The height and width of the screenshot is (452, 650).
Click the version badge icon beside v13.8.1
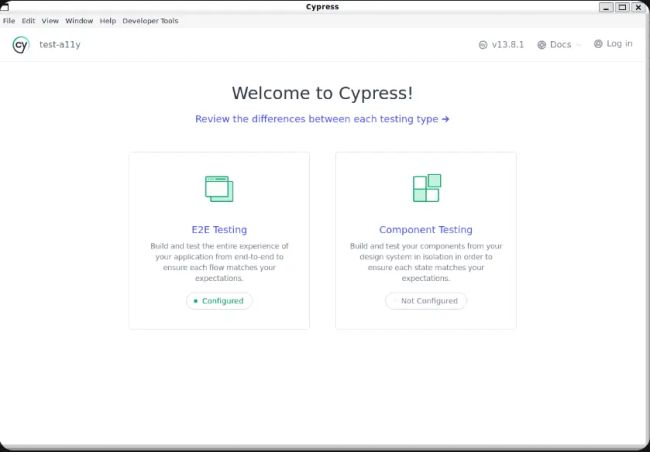pyautogui.click(x=483, y=45)
